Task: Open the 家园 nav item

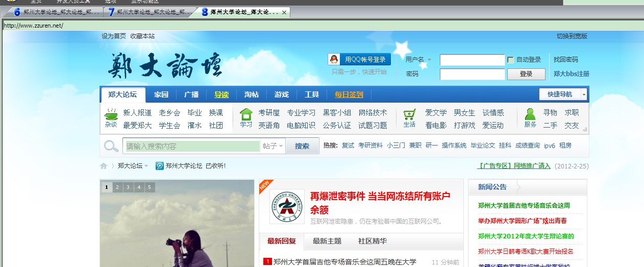Action: [161, 94]
